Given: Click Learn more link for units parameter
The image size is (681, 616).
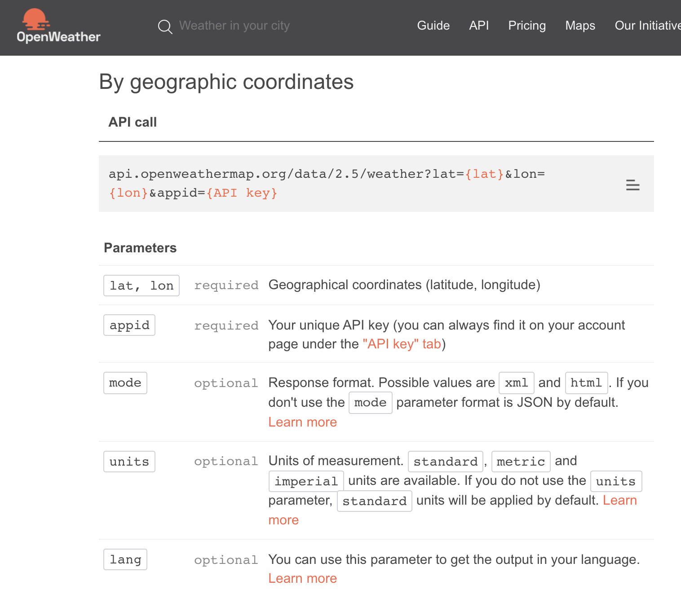Looking at the screenshot, I should click(x=619, y=500).
